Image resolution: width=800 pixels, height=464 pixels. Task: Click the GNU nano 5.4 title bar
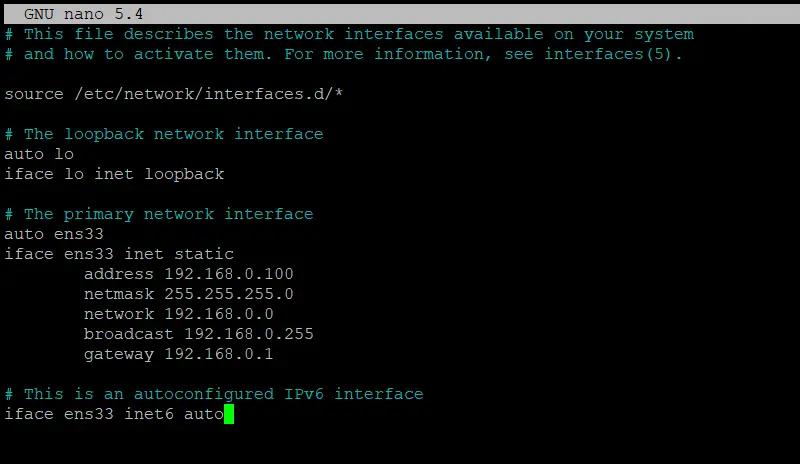pyautogui.click(x=402, y=14)
